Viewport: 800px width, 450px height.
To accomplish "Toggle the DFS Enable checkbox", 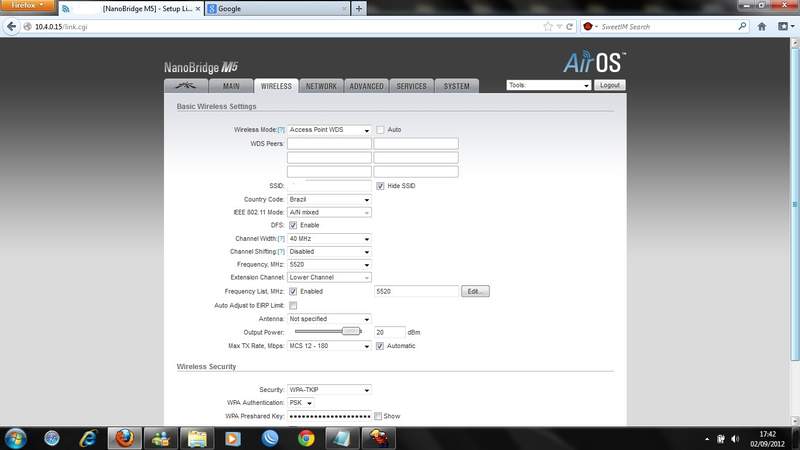I will [293, 225].
